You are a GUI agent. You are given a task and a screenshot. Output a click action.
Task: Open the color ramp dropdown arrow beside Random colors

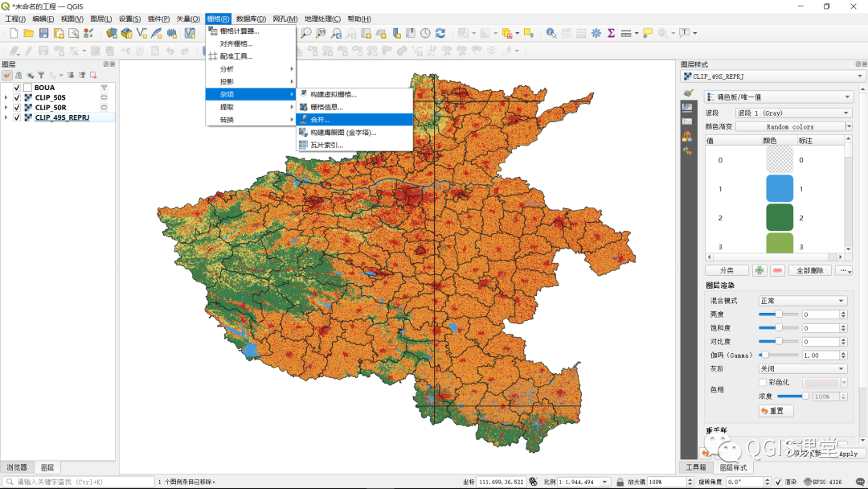pyautogui.click(x=849, y=127)
